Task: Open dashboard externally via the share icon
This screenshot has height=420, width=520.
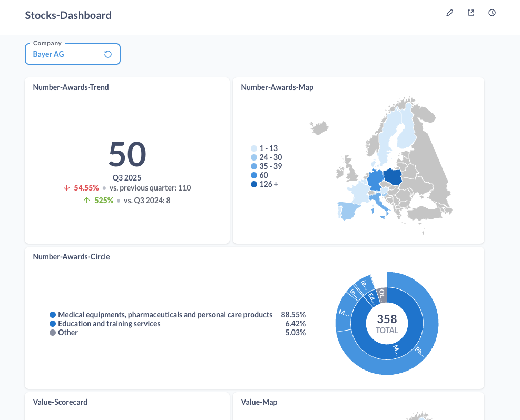Action: 470,13
